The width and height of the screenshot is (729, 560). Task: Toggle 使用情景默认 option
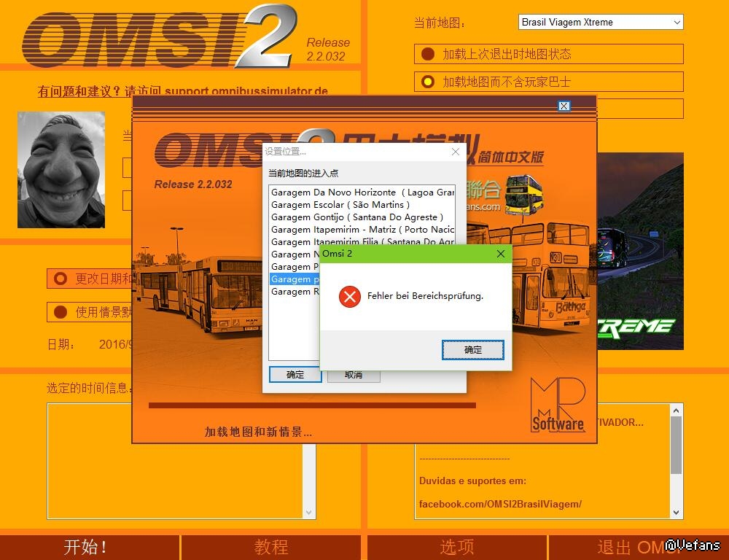tap(90, 312)
